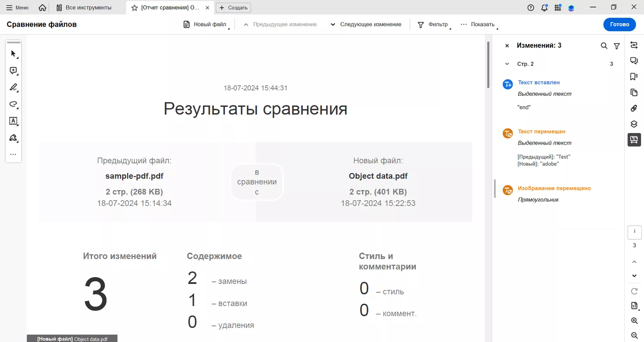Filter changes in the side panel
Image resolution: width=644 pixels, height=342 pixels.
(x=617, y=46)
